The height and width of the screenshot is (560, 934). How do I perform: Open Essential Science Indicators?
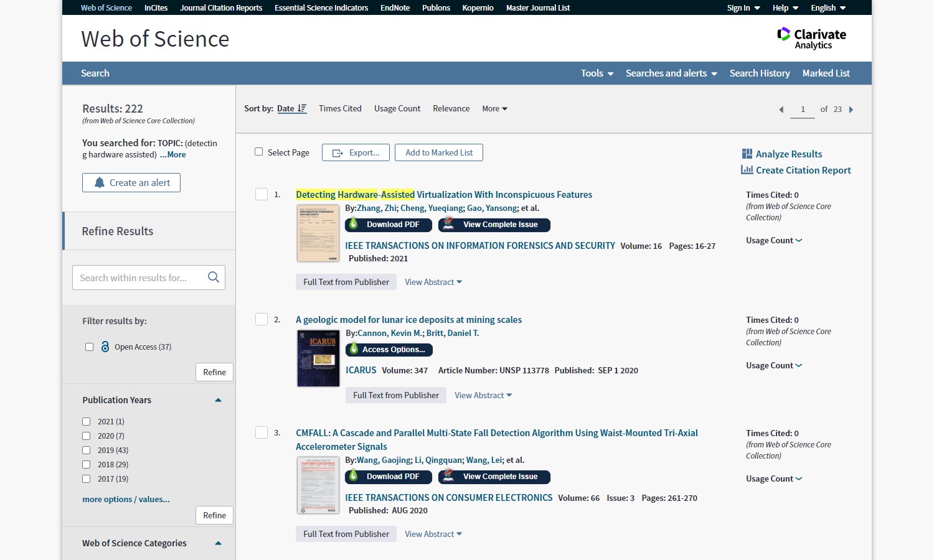[321, 7]
